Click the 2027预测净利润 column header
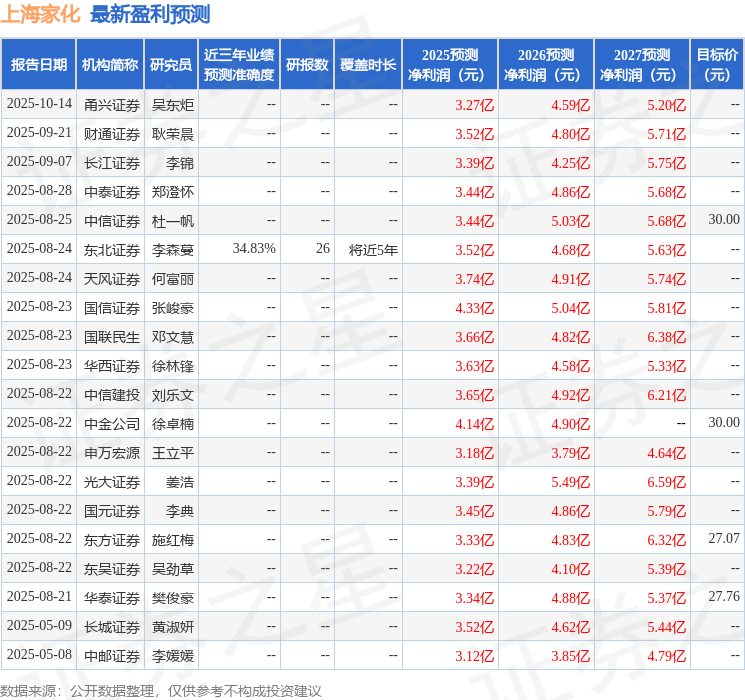 [x=642, y=65]
